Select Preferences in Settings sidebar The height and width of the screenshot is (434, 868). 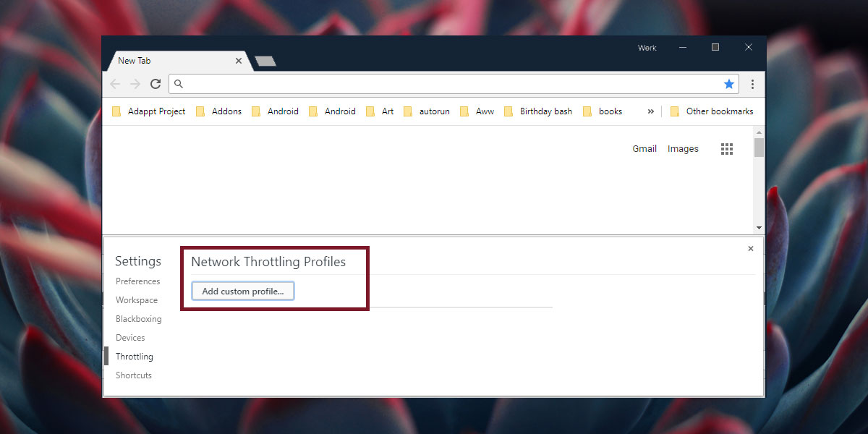pos(137,281)
